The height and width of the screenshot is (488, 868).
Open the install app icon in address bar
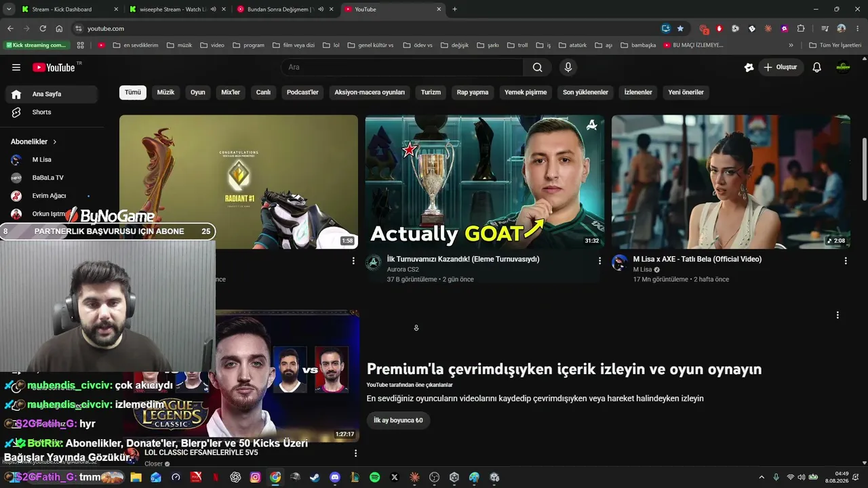coord(666,28)
